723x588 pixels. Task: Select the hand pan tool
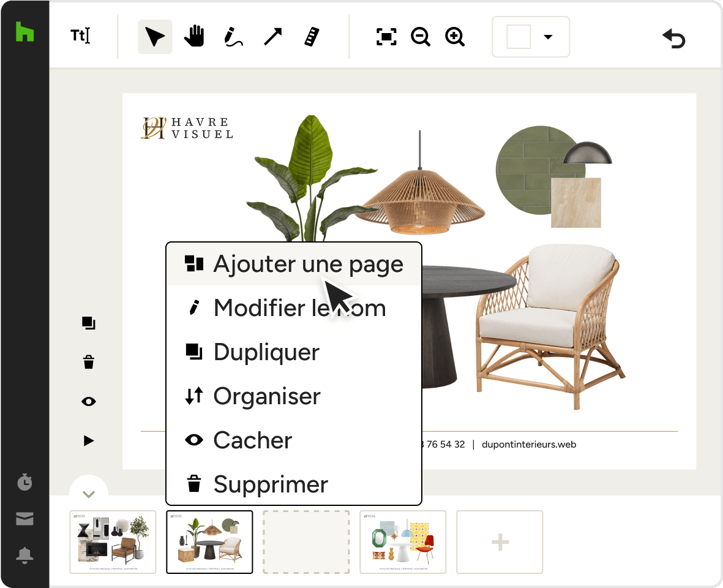click(x=194, y=36)
